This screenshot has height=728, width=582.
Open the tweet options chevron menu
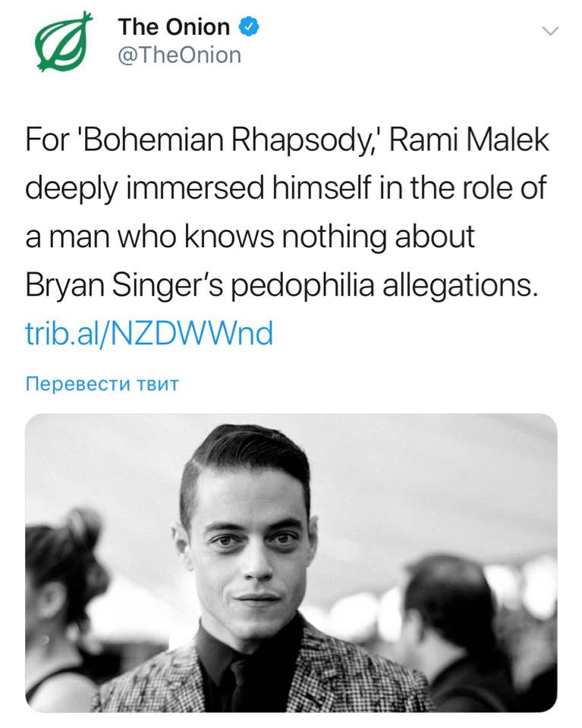[x=551, y=30]
